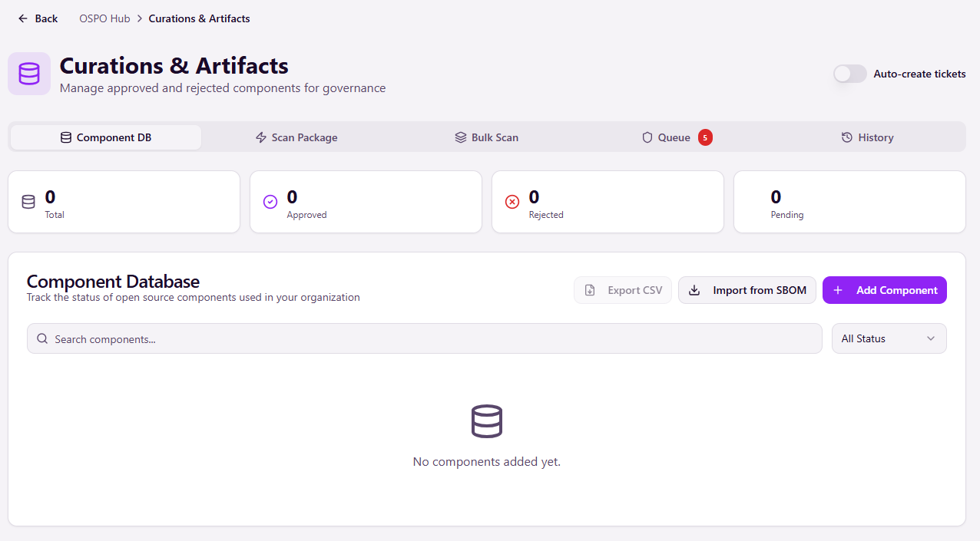980x541 pixels.
Task: Click the back arrow icon
Action: [x=23, y=18]
